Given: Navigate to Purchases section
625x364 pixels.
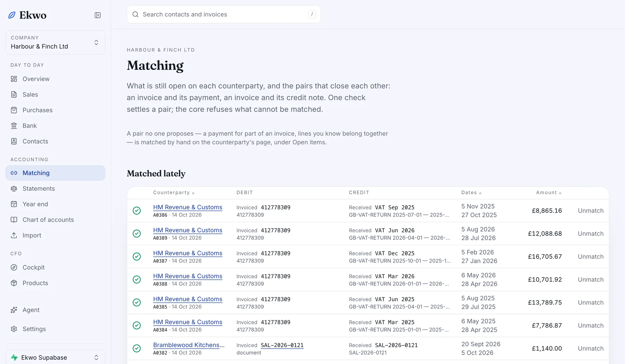Looking at the screenshot, I should (x=55, y=110).
